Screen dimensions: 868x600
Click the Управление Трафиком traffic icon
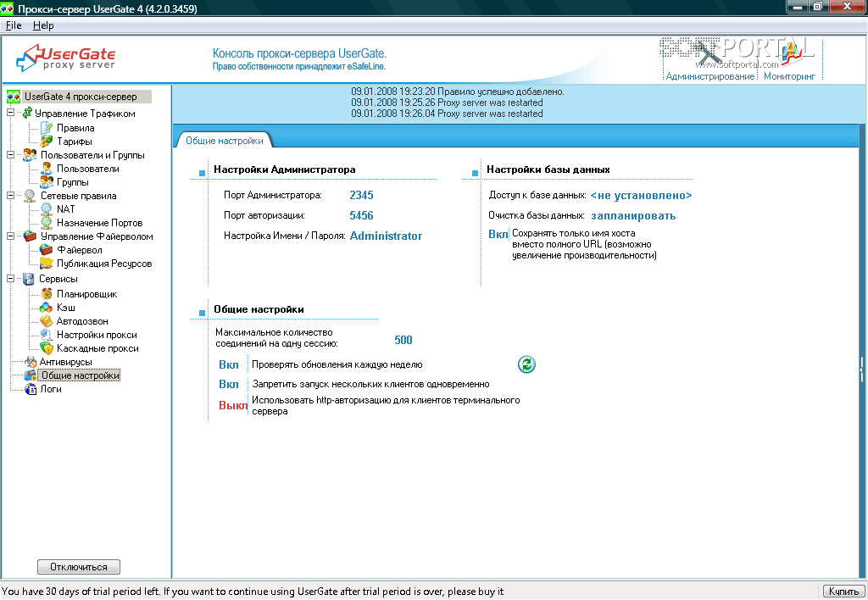click(27, 113)
